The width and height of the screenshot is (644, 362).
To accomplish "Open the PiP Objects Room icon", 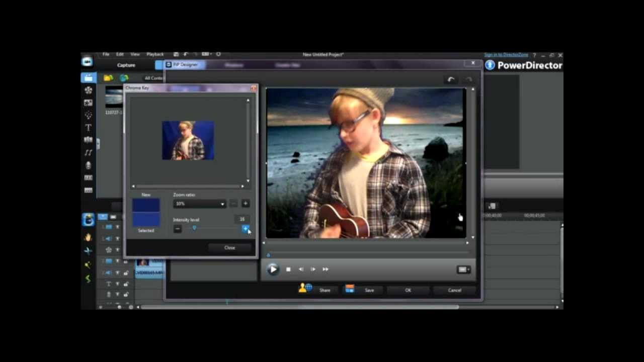I will point(89,103).
